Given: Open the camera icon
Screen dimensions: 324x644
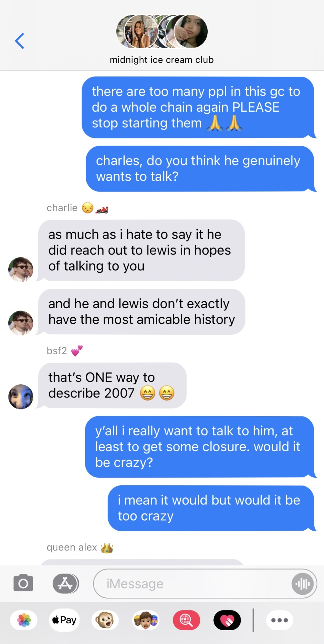Looking at the screenshot, I should tap(23, 583).
